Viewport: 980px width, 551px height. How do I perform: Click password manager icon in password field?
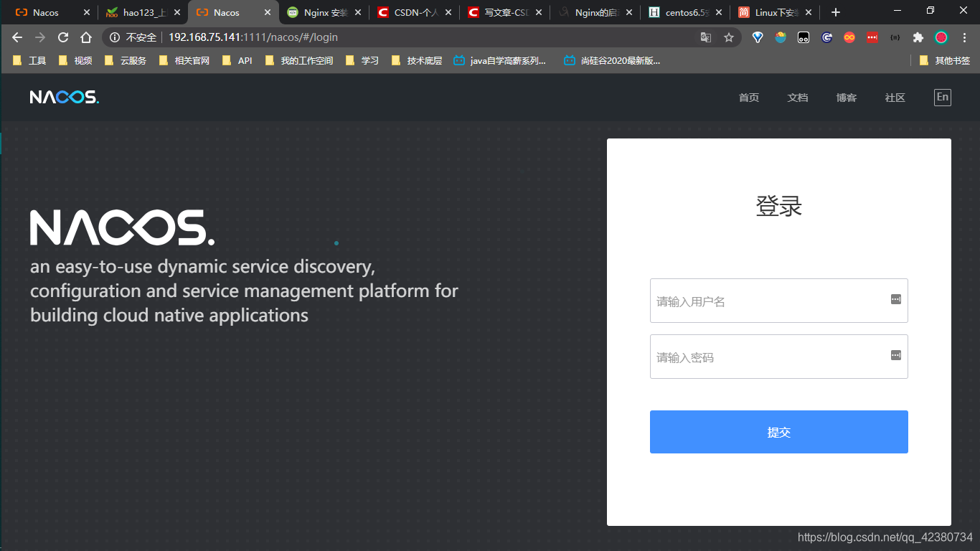pos(896,355)
